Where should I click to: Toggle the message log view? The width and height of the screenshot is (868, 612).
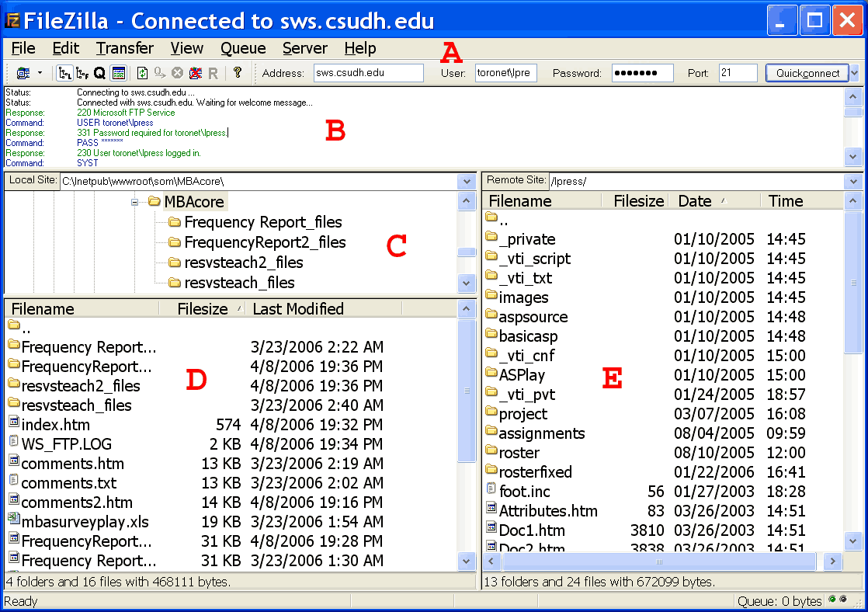pos(119,72)
